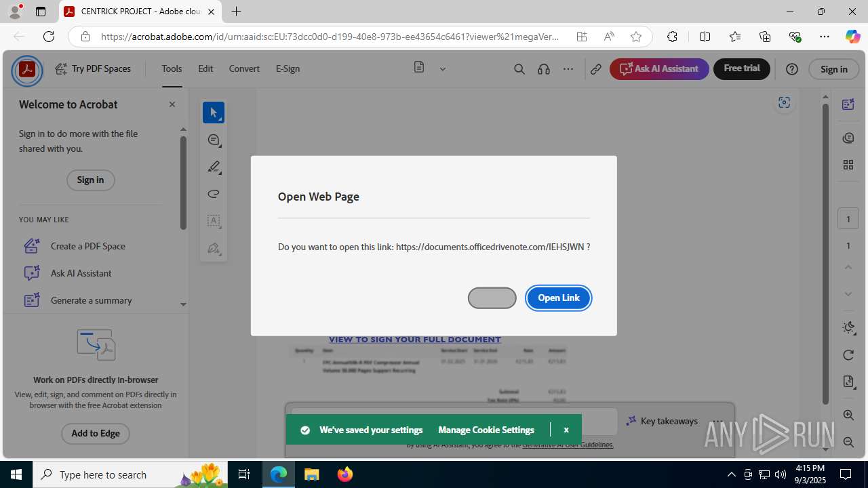Go to next page with down chevron
Image resolution: width=868 pixels, height=488 pixels.
[x=848, y=293]
